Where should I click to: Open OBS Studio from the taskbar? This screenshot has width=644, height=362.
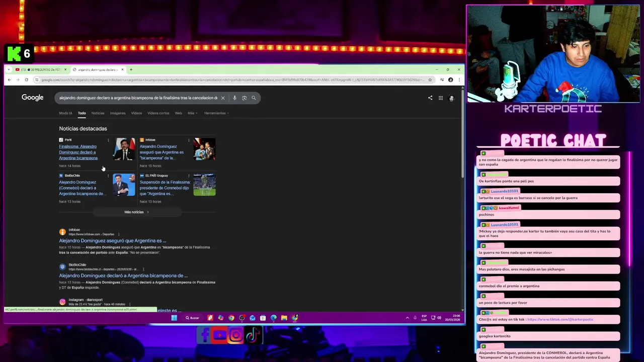pyautogui.click(x=242, y=318)
